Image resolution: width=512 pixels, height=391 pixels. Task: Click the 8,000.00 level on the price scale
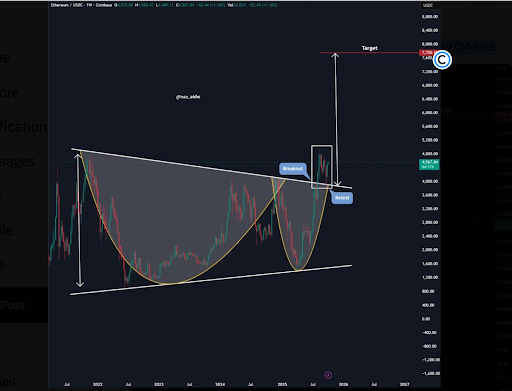tap(430, 44)
